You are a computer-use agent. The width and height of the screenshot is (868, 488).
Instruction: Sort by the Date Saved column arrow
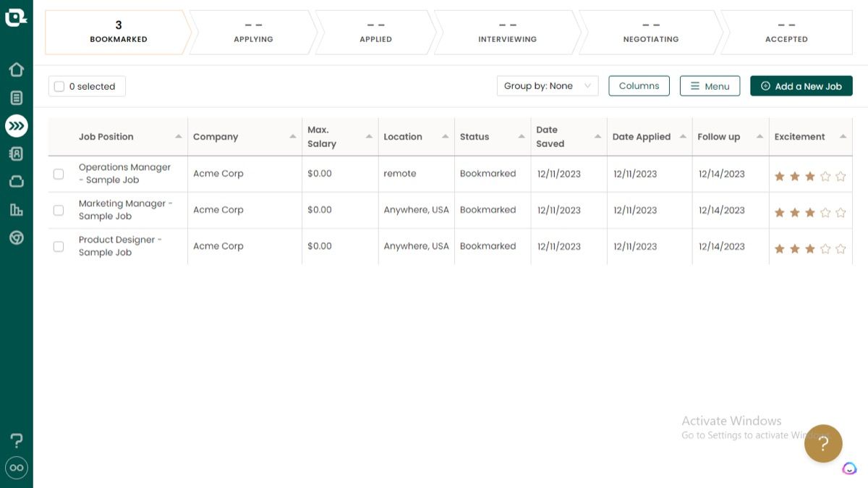point(597,137)
